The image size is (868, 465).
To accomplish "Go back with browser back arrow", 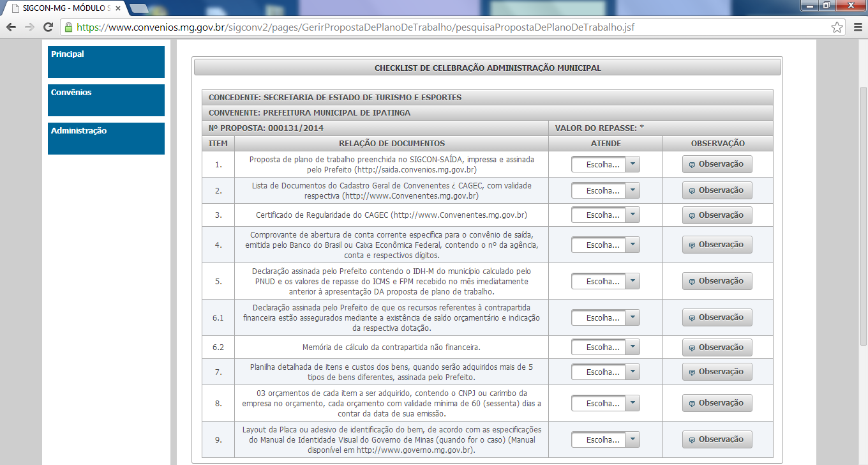I will [x=11, y=27].
